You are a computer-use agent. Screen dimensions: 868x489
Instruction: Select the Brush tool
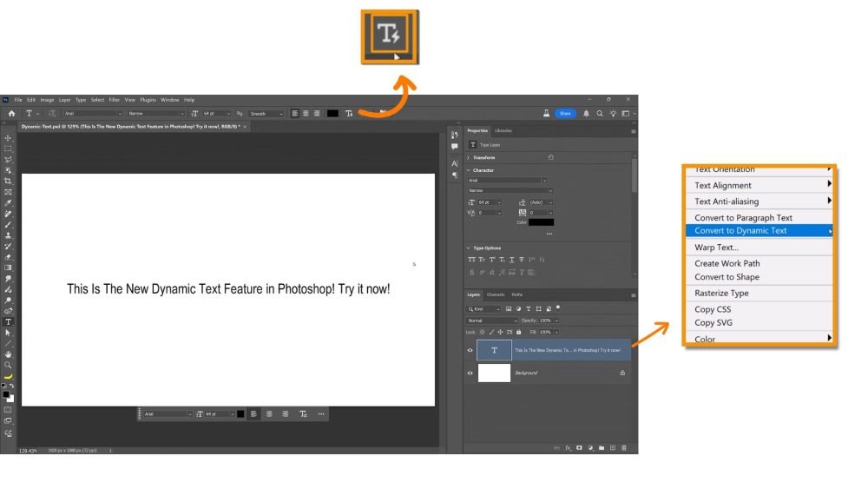8,224
